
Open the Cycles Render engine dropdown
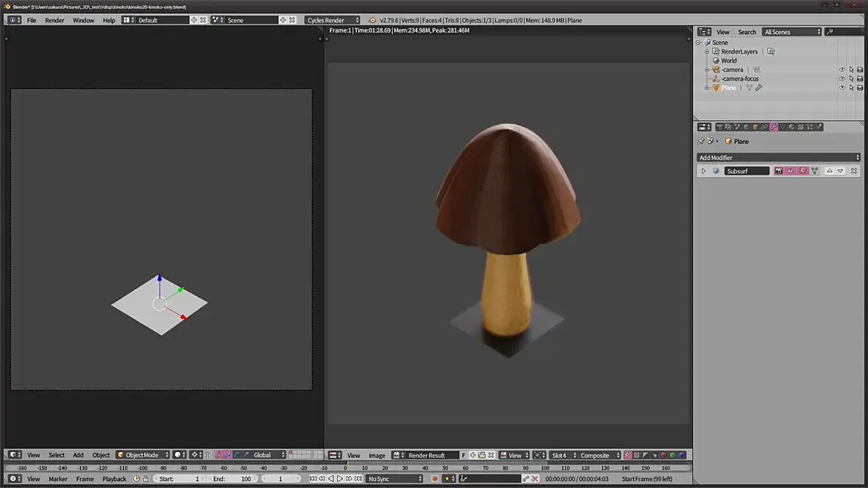point(333,20)
